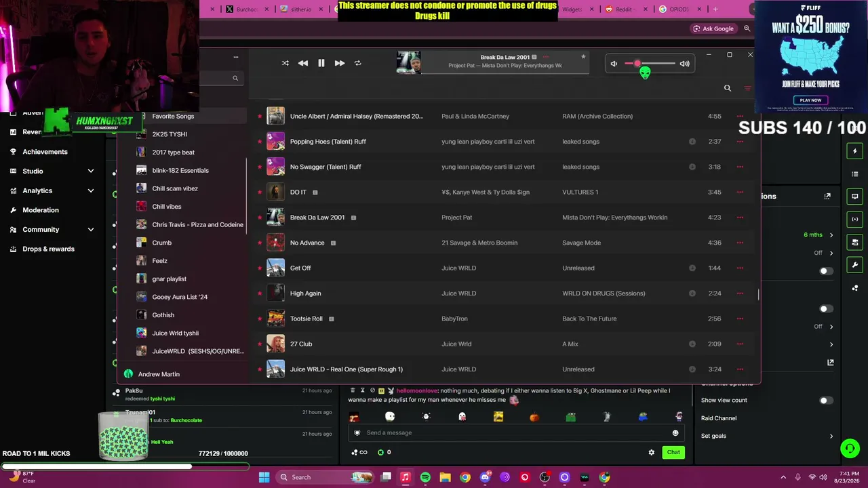Favorite the now-playing Break Da Law 2001 star
The image size is (868, 488).
583,57
